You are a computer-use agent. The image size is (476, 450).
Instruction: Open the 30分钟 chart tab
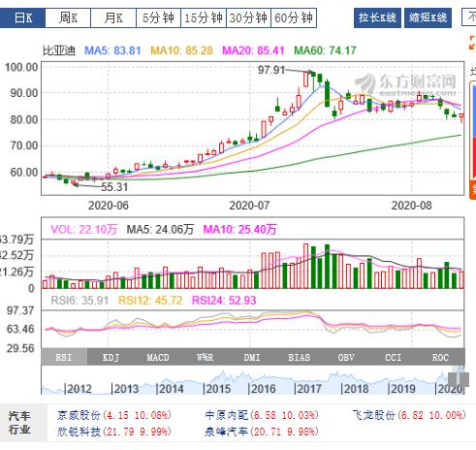[x=248, y=18]
